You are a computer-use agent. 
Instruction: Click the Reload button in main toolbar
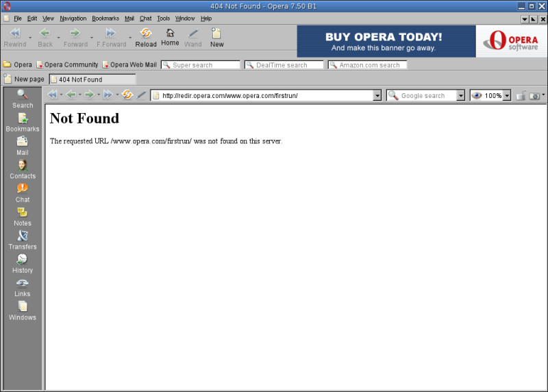click(145, 37)
